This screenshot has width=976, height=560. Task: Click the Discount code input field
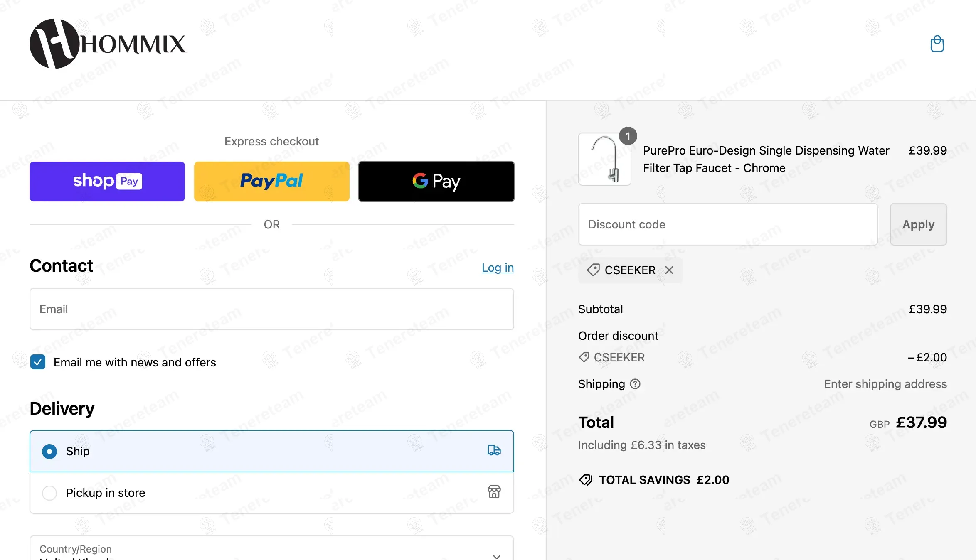coord(728,224)
